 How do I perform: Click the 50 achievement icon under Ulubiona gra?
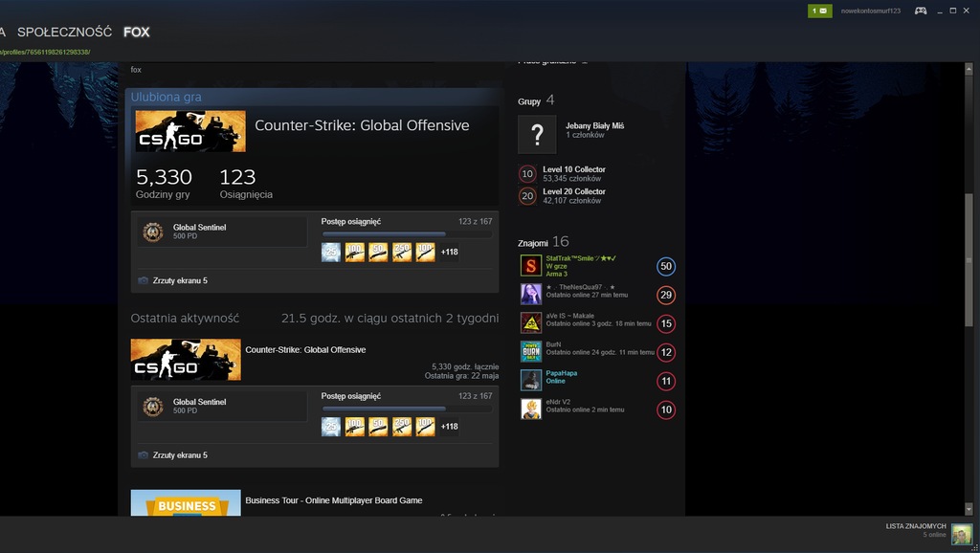tap(378, 252)
